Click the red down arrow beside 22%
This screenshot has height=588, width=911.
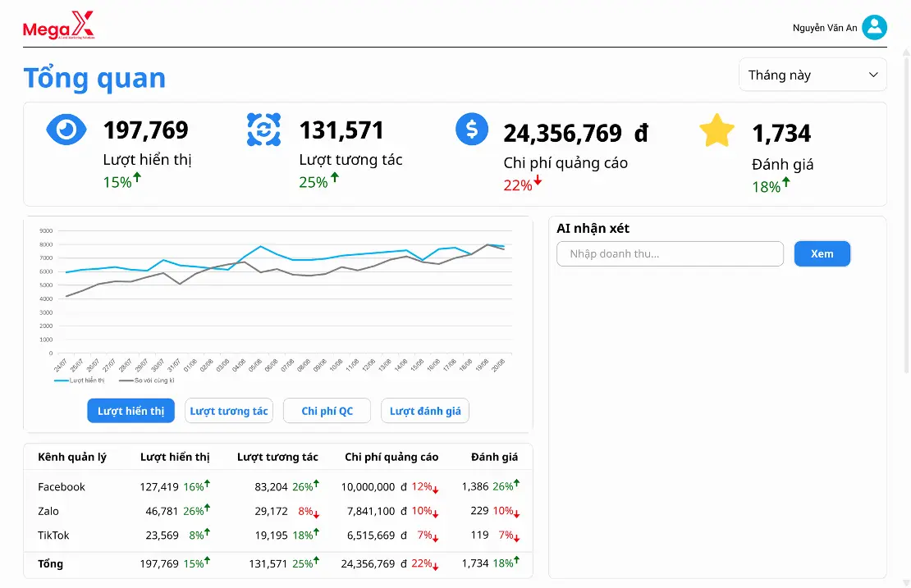coord(538,181)
